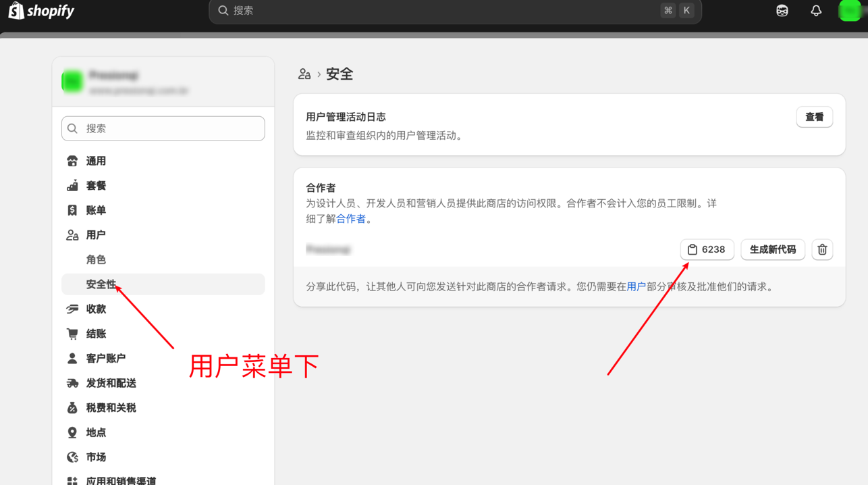Image resolution: width=868 pixels, height=485 pixels.
Task: Click the plan icon beside 套餐
Action: tap(72, 186)
